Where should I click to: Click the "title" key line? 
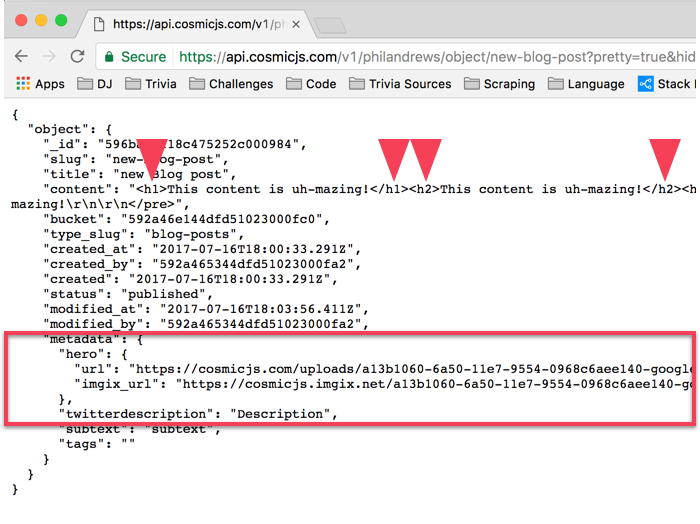tap(140, 174)
